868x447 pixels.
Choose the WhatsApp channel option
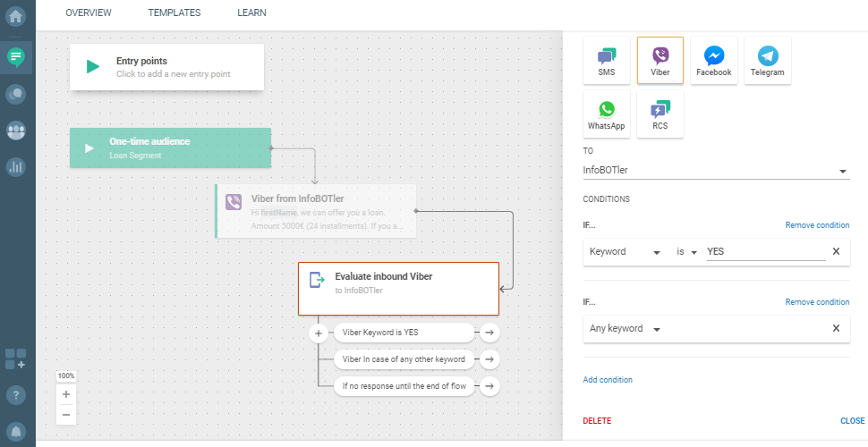pos(607,114)
